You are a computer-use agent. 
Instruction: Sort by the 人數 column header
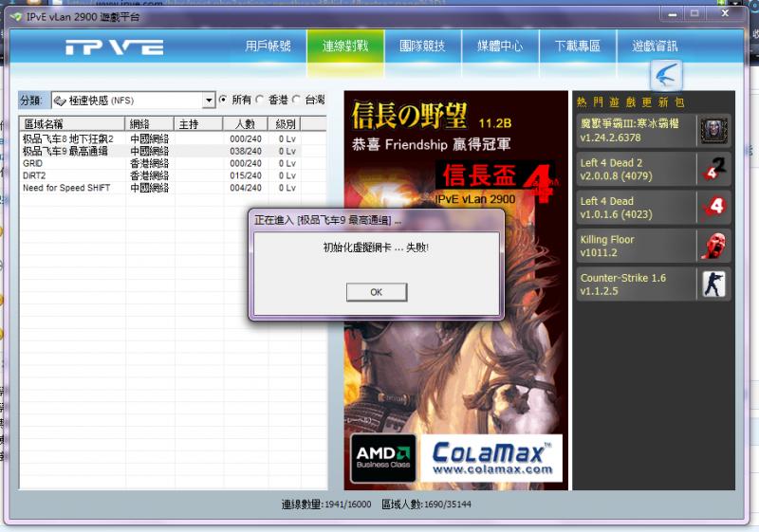(246, 124)
